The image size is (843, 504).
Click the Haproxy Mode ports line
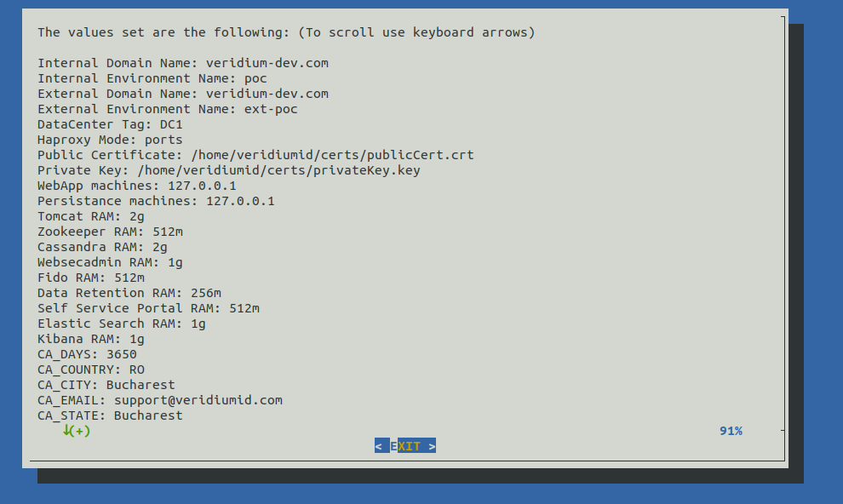point(110,140)
